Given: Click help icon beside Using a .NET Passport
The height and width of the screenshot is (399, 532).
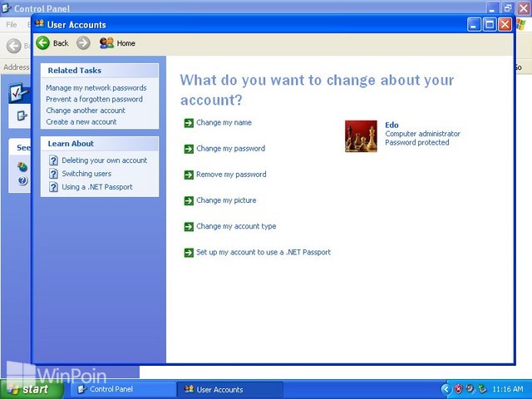Looking at the screenshot, I should (53, 187).
